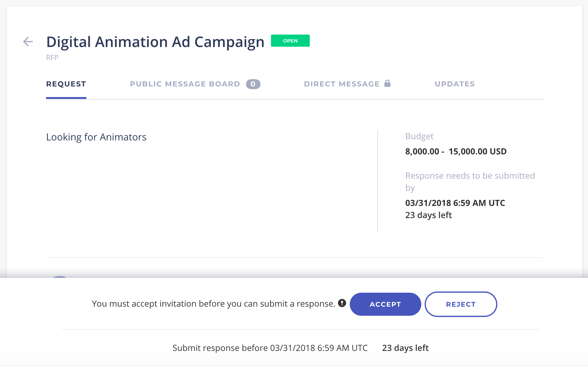Click the message count badge showing 0

[253, 84]
